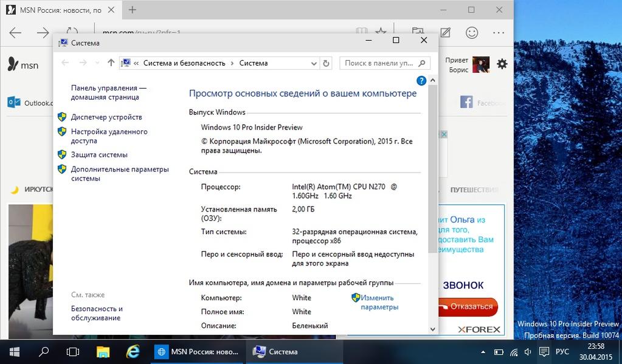Click the scrollbar up arrow in System window
Viewport: 622px width, 364px height.
[x=433, y=80]
